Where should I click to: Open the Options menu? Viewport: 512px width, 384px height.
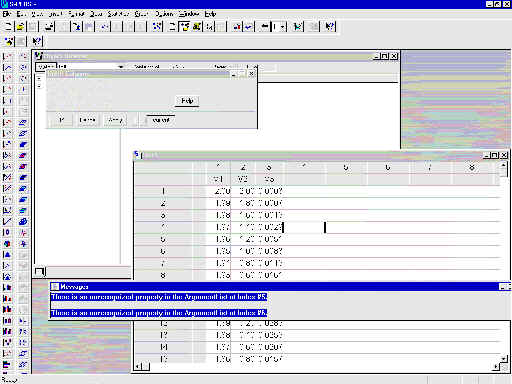tap(164, 14)
